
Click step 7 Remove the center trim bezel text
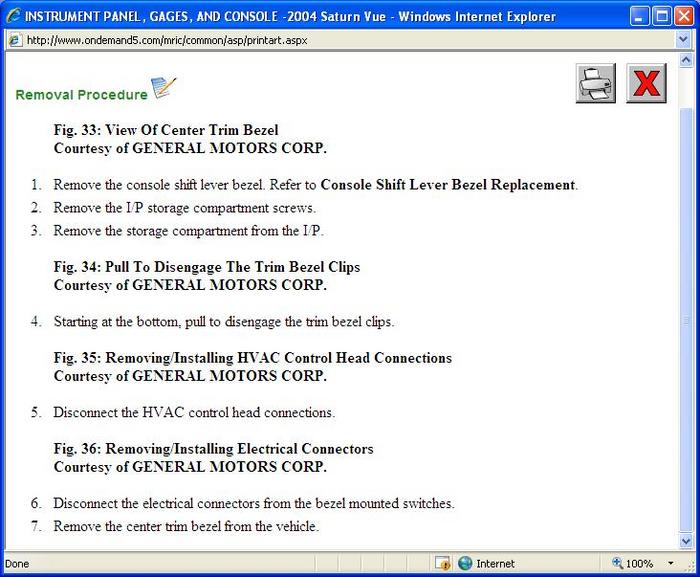(x=186, y=526)
